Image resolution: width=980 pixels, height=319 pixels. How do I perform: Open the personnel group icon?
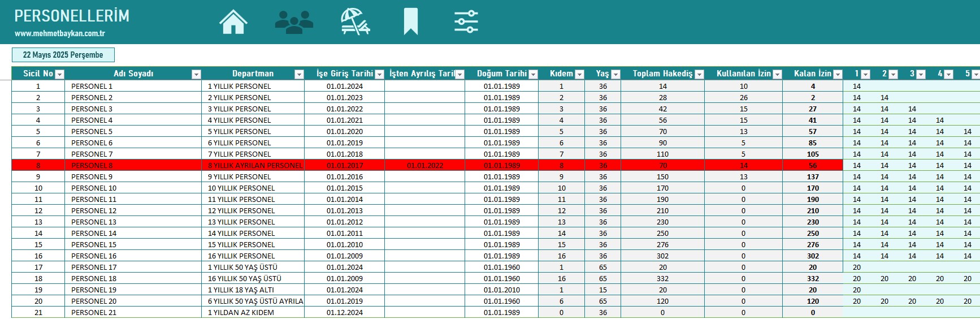(x=294, y=22)
